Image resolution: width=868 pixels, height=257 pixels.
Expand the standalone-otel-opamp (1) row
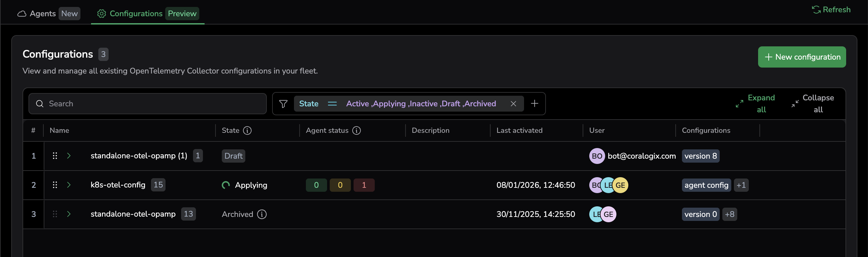pos(69,156)
